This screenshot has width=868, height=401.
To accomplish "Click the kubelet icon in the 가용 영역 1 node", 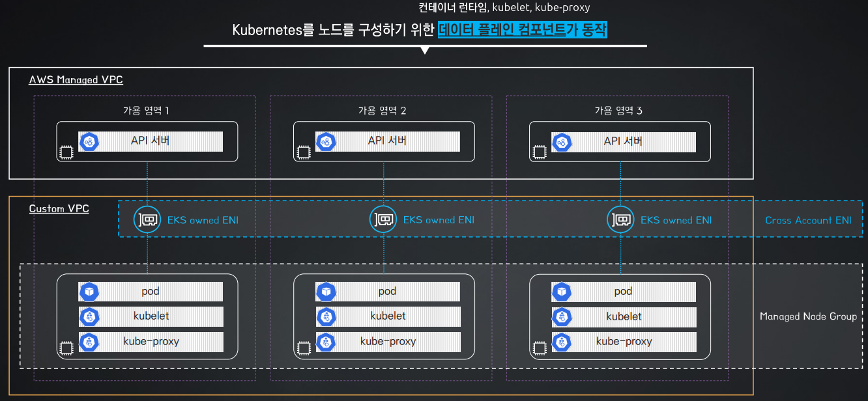I will coord(89,317).
